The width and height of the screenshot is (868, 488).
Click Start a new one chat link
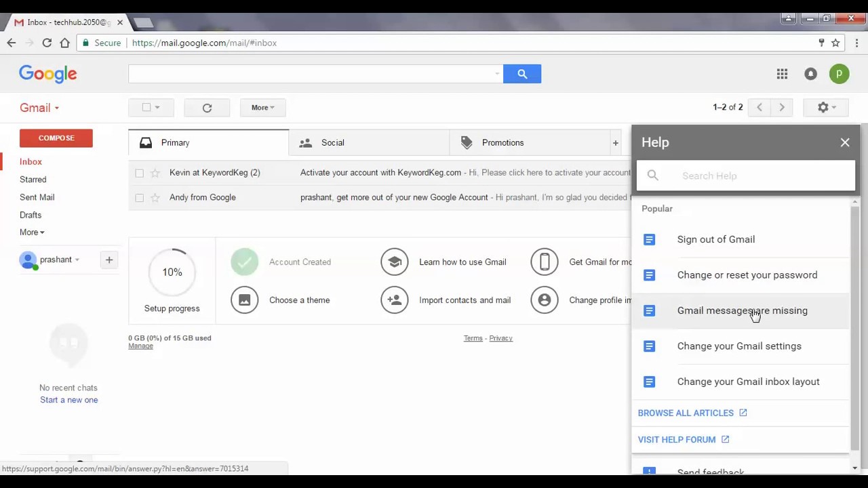(x=68, y=400)
